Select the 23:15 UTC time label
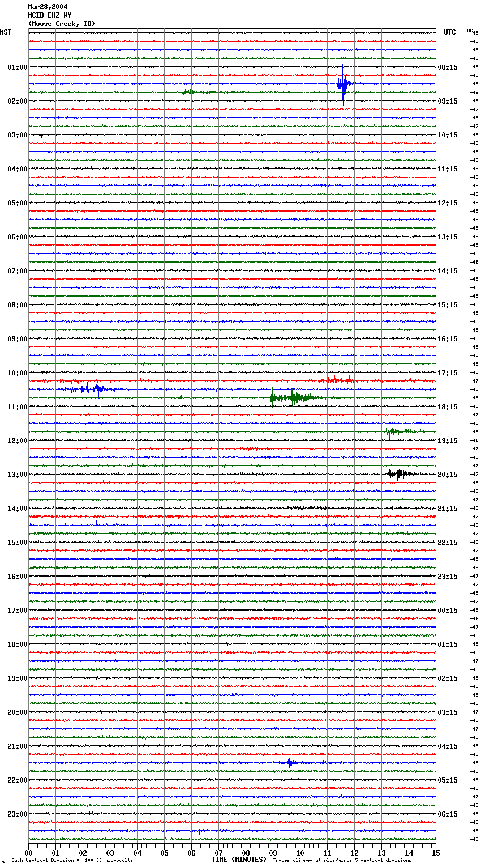Viewport: 481px width, 868px height. click(x=448, y=577)
